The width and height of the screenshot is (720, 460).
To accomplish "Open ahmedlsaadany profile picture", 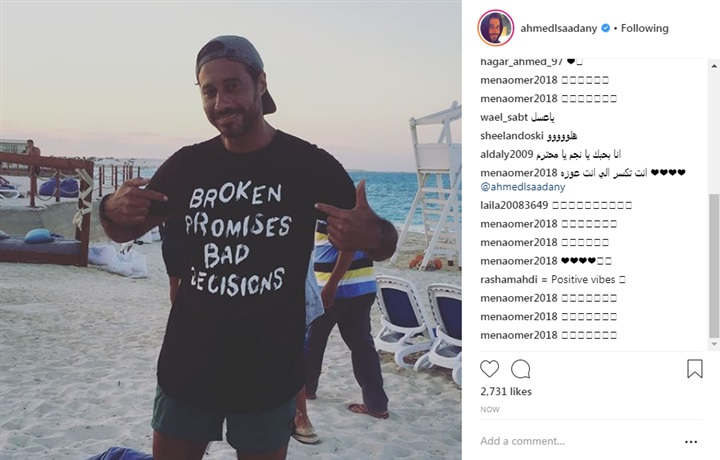I will pos(495,28).
